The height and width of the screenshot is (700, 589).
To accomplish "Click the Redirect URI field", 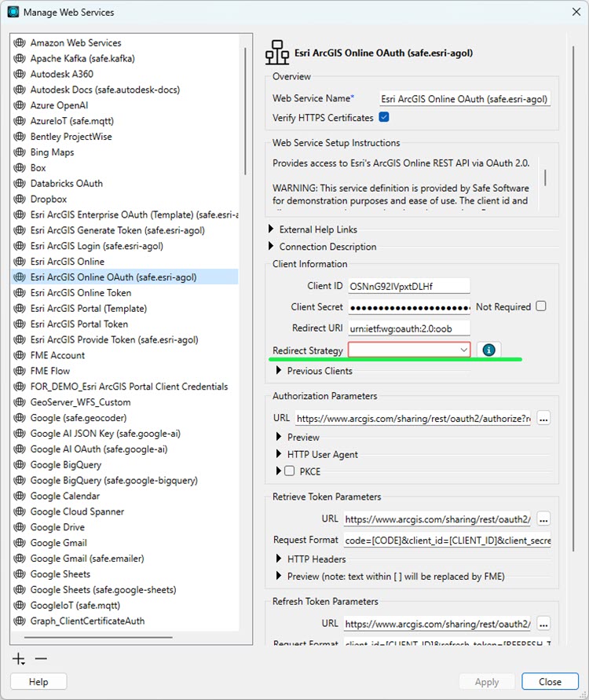I will (x=409, y=328).
